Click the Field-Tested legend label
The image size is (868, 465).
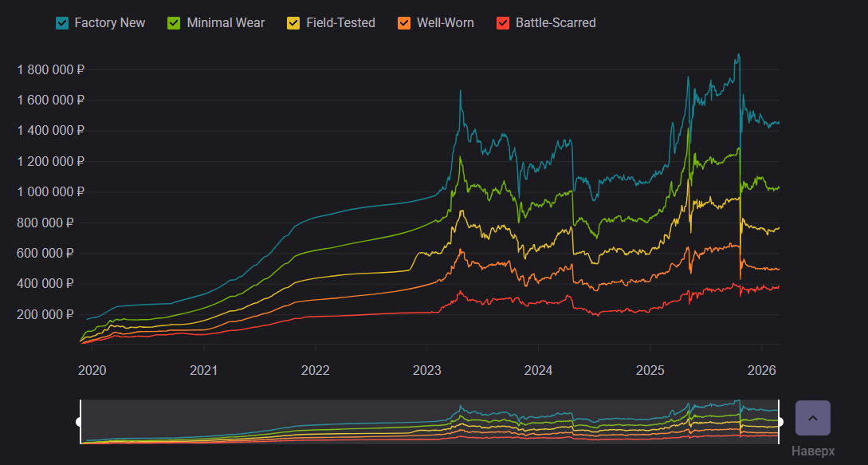[x=340, y=23]
